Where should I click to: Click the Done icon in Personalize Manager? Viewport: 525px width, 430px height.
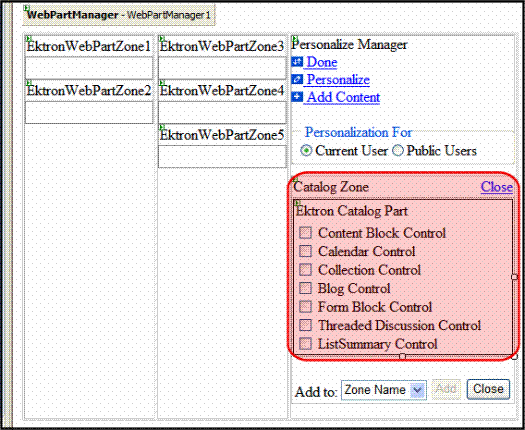(x=297, y=62)
